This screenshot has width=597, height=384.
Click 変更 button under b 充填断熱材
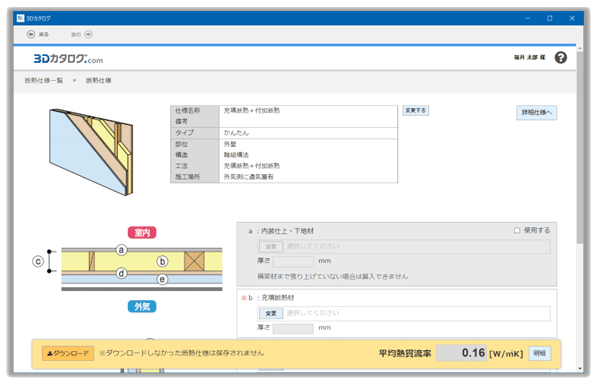[x=271, y=313]
